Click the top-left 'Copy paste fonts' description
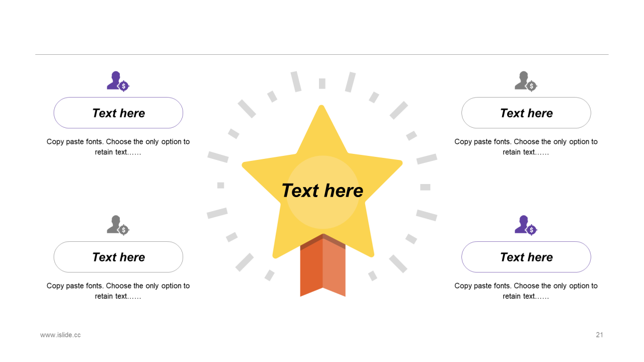Viewport: 644px width, 362px height. point(118,147)
